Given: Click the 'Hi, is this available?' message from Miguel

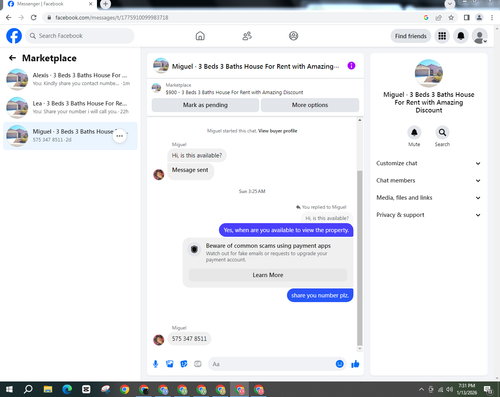Looking at the screenshot, I should (197, 156).
